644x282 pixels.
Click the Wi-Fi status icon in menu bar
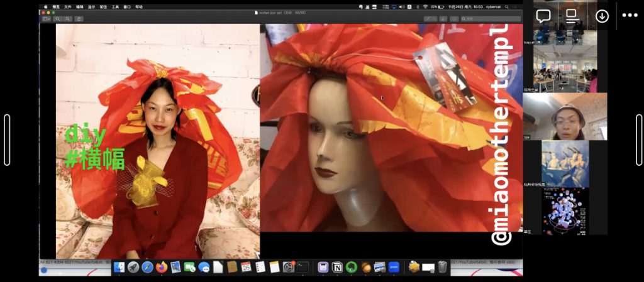coord(425,7)
